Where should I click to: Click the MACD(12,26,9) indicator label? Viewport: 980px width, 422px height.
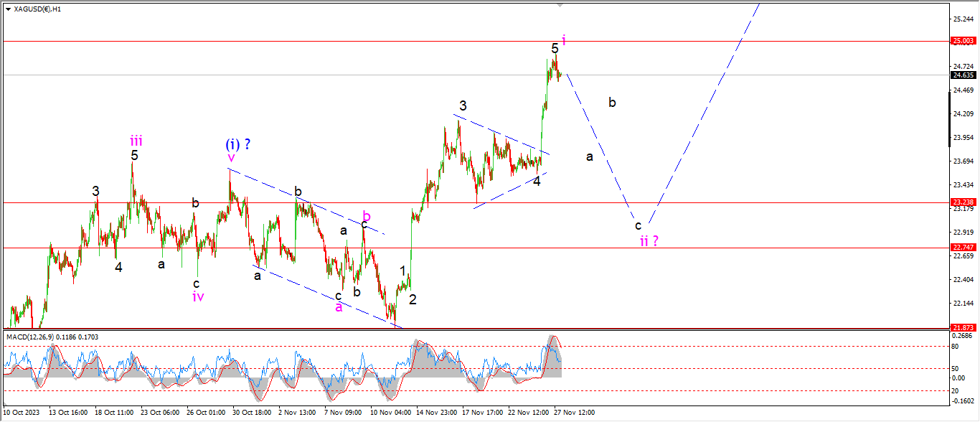(x=35, y=336)
